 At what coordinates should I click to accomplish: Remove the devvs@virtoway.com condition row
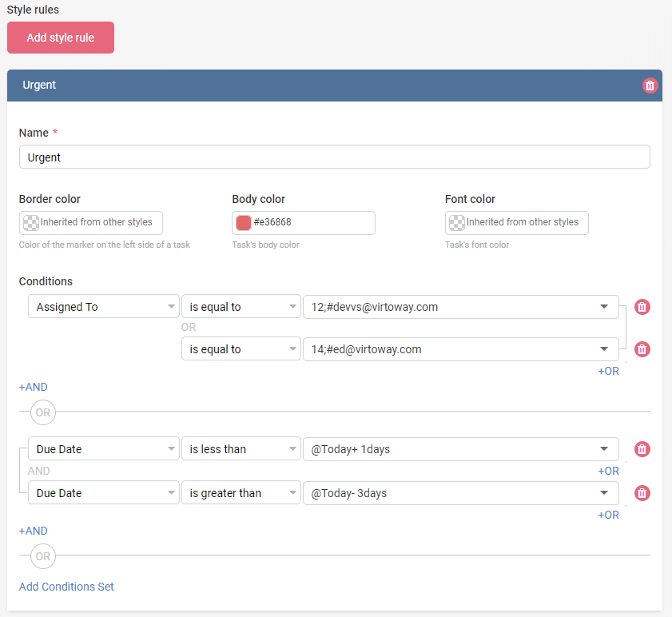642,307
